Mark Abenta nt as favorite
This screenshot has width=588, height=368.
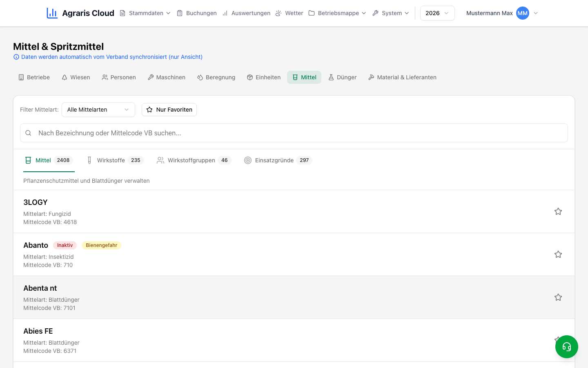[558, 297]
